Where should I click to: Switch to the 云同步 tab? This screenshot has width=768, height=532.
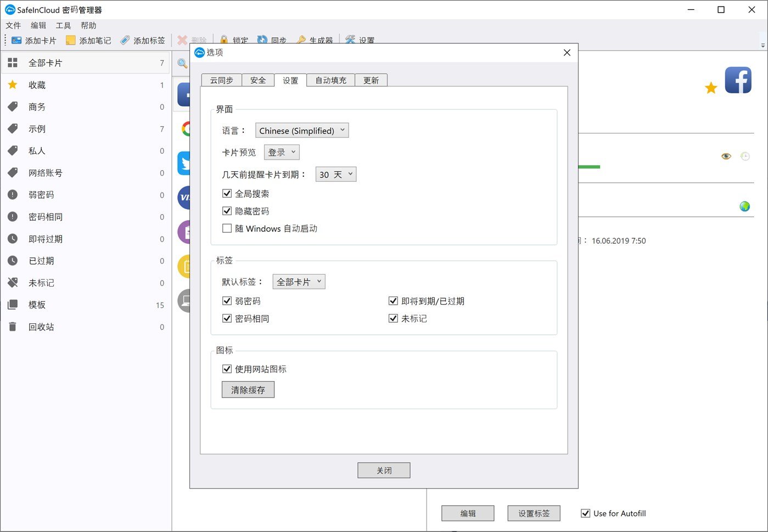point(221,80)
